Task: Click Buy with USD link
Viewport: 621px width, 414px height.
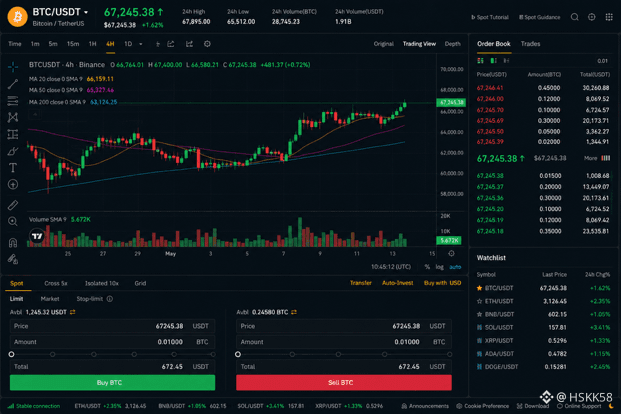Action: 442,283
